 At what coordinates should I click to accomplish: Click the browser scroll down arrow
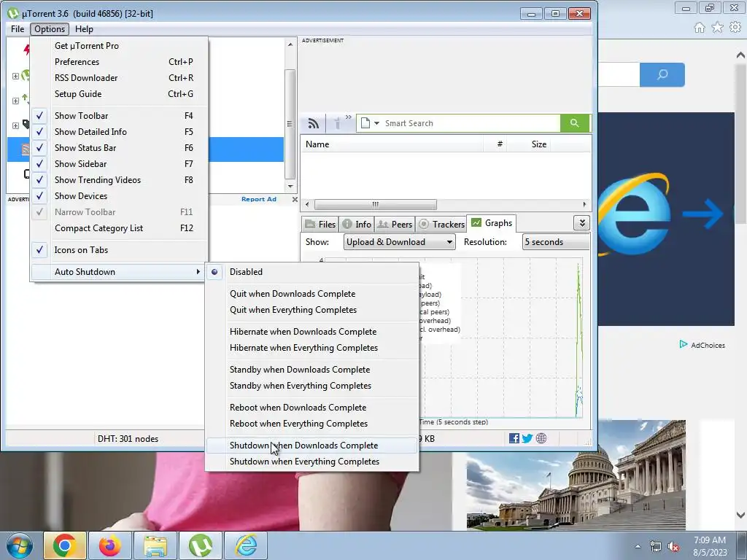click(x=740, y=514)
